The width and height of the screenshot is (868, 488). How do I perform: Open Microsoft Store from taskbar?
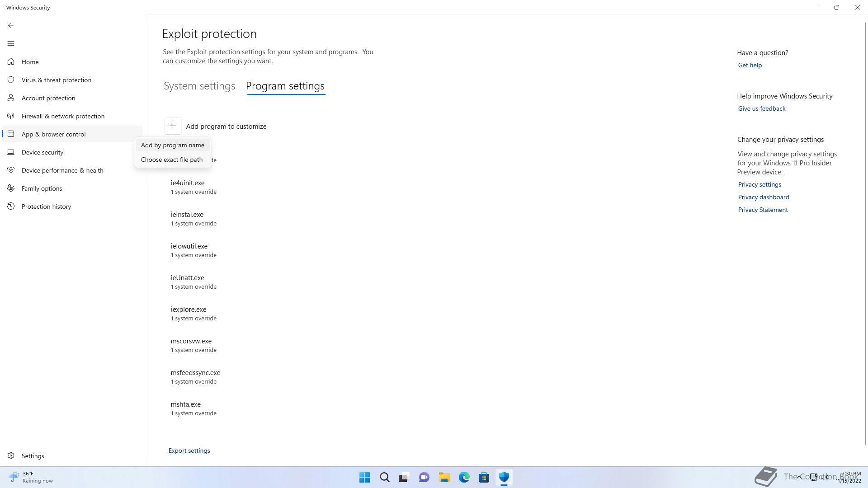[x=484, y=477]
